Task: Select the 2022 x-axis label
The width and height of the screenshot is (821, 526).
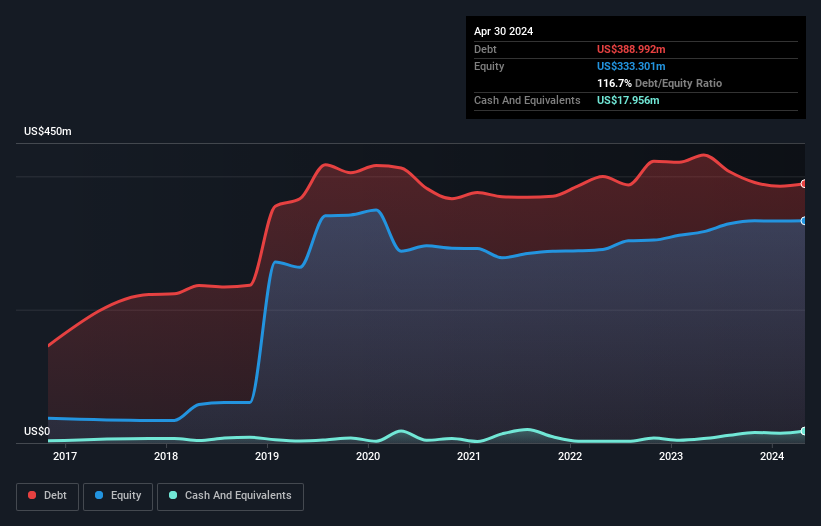Action: tap(570, 456)
